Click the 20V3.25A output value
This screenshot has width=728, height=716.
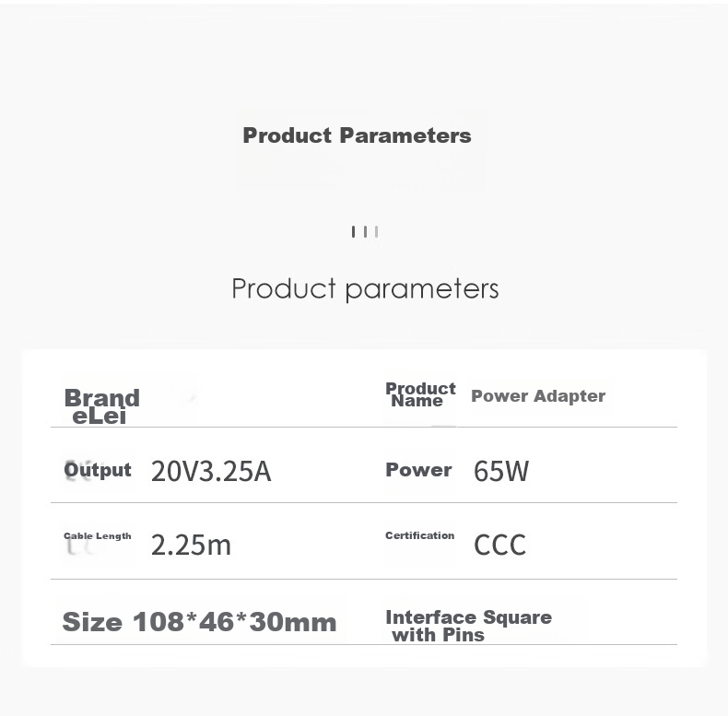[x=211, y=471]
